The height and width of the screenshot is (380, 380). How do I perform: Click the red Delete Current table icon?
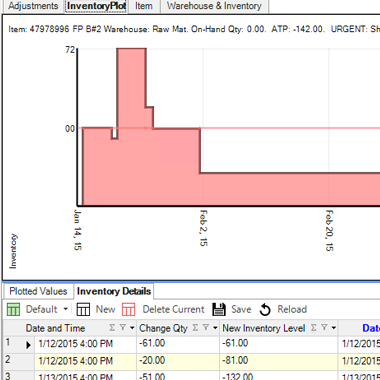click(129, 309)
